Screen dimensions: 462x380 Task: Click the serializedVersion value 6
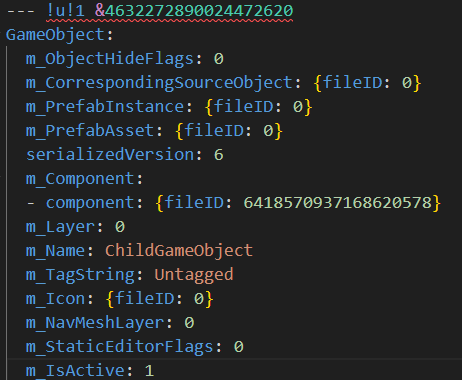point(219,155)
